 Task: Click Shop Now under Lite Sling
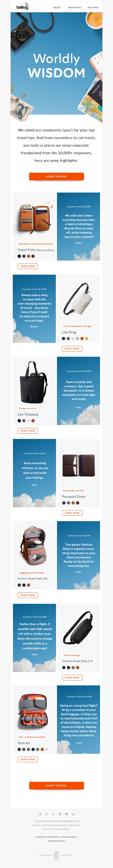click(72, 348)
